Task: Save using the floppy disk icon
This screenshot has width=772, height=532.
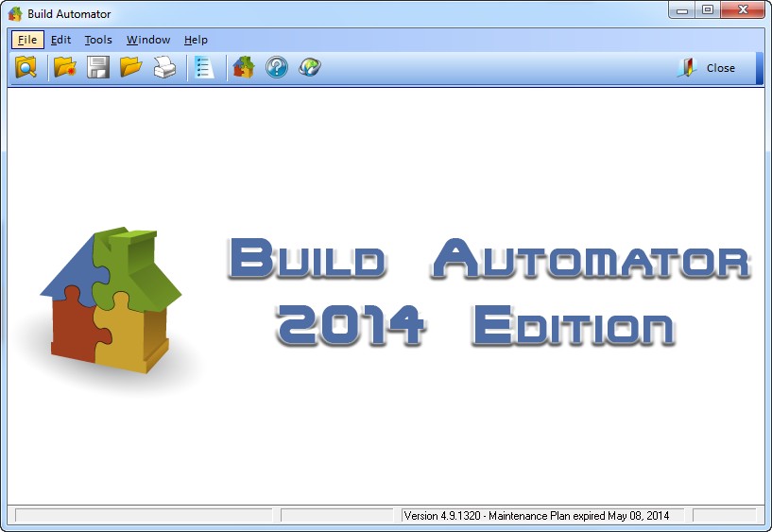Action: click(x=98, y=67)
